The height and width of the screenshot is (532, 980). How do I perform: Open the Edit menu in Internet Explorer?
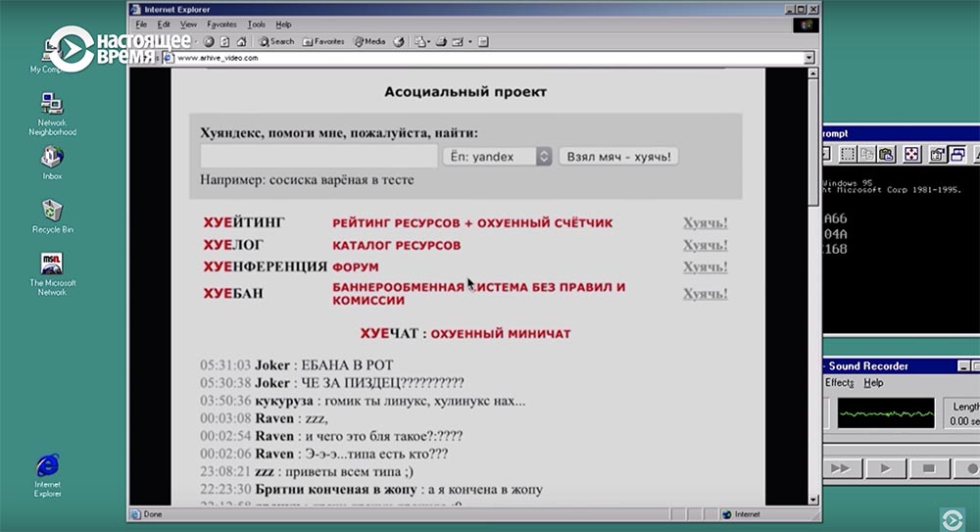click(163, 24)
